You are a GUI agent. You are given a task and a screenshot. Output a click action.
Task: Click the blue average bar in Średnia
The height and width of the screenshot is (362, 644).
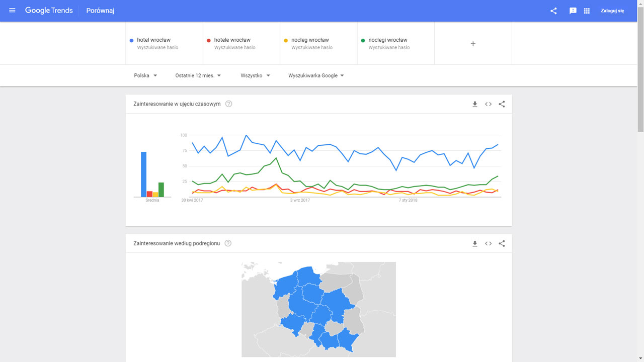click(143, 174)
